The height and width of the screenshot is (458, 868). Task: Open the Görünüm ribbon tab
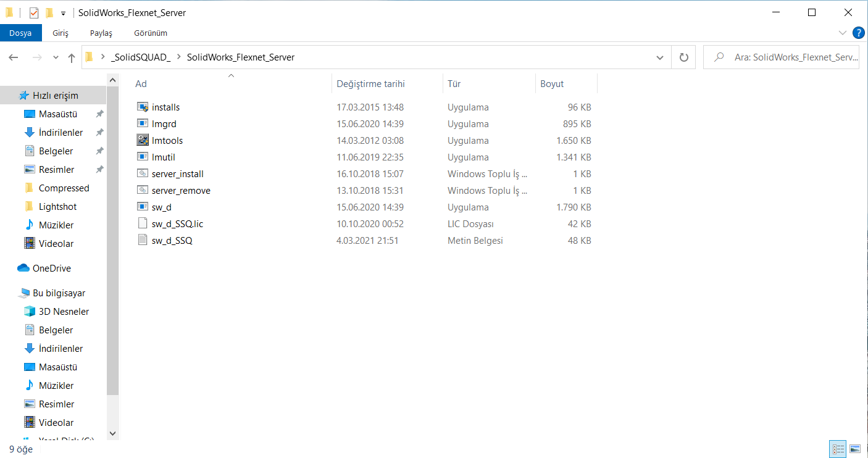(x=151, y=33)
